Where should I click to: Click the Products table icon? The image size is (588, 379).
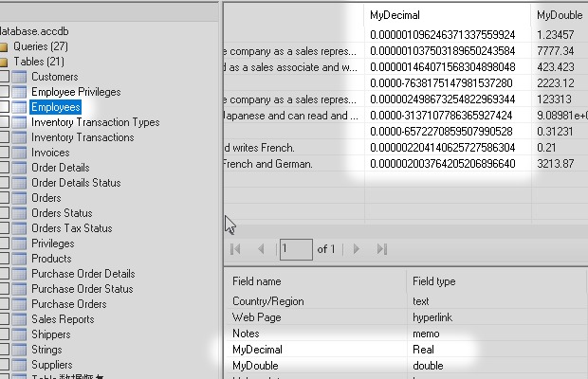coord(19,259)
